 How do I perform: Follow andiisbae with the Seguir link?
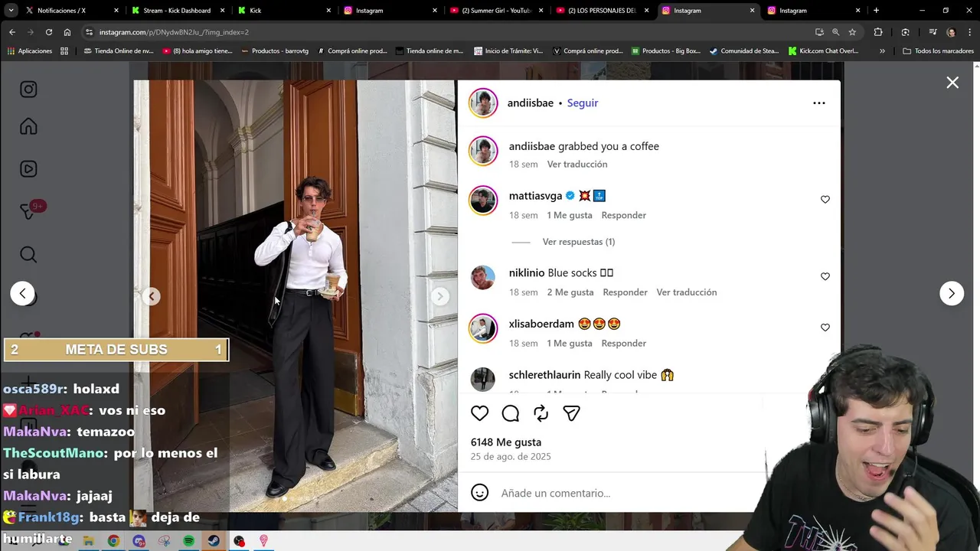583,103
